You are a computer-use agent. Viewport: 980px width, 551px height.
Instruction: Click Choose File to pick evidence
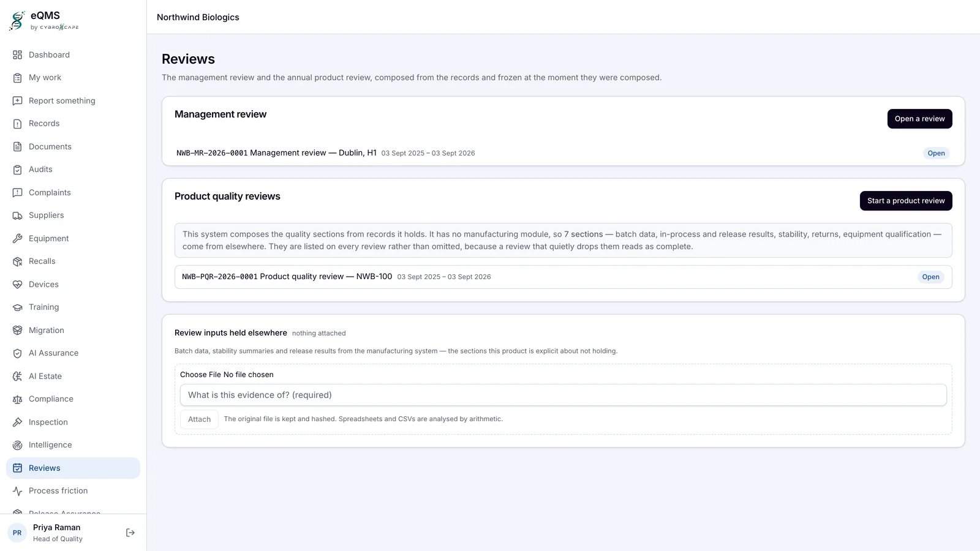pyautogui.click(x=200, y=375)
